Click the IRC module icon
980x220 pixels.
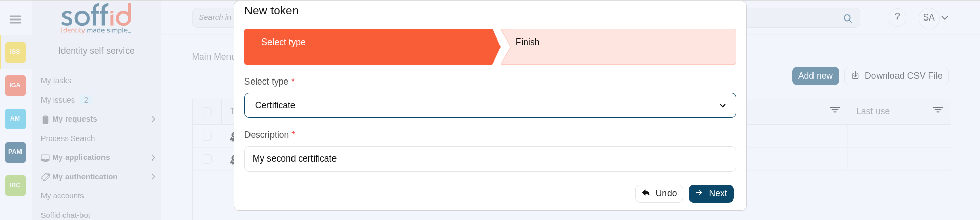[15, 185]
